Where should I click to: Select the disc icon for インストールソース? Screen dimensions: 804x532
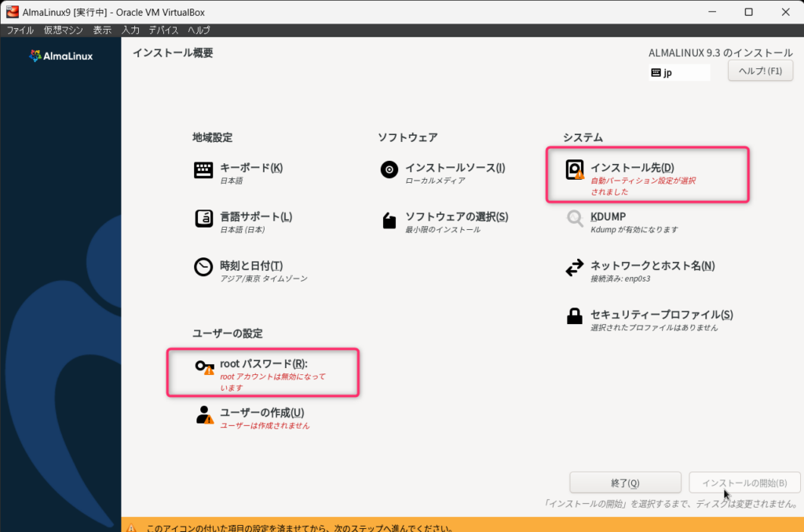(x=389, y=170)
